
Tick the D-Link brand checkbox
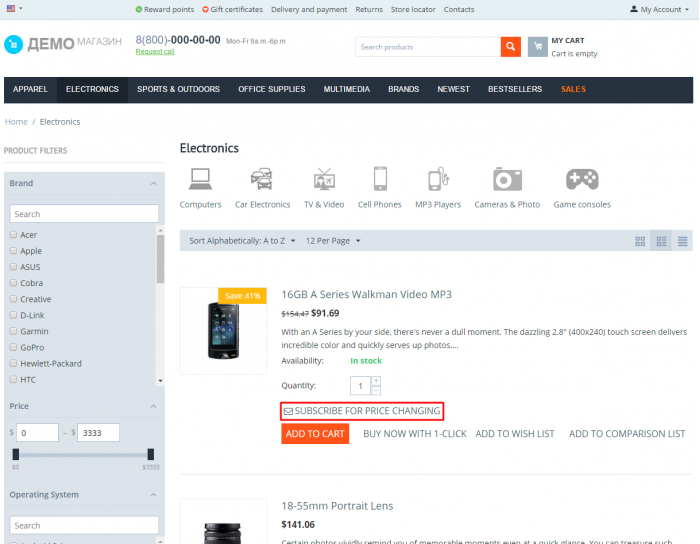(x=13, y=315)
